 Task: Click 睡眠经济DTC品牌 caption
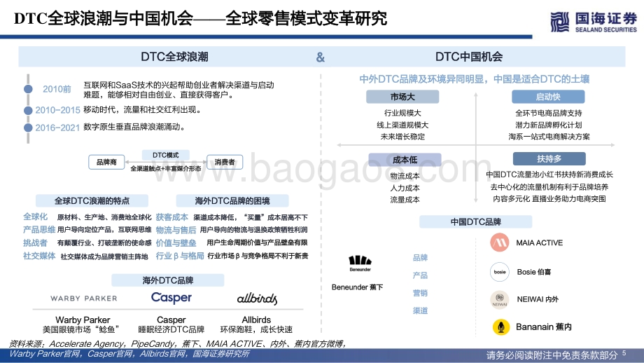click(171, 329)
